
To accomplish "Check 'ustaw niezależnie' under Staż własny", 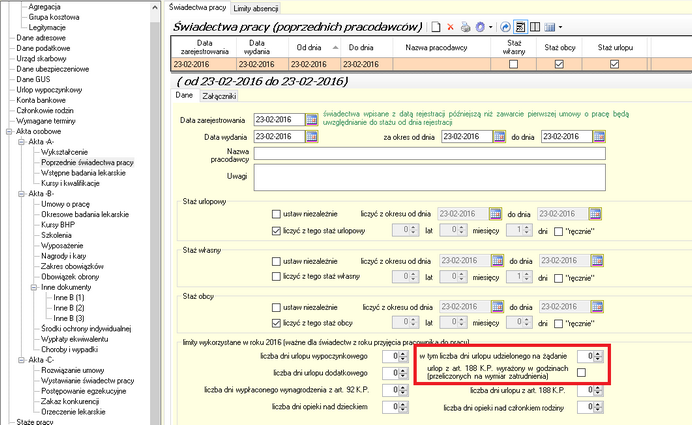I will pos(276,261).
